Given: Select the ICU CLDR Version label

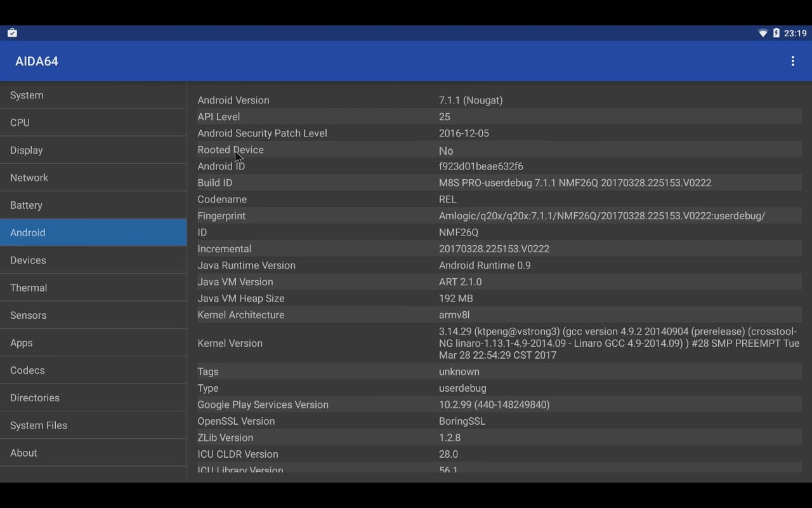Looking at the screenshot, I should coord(238,455).
